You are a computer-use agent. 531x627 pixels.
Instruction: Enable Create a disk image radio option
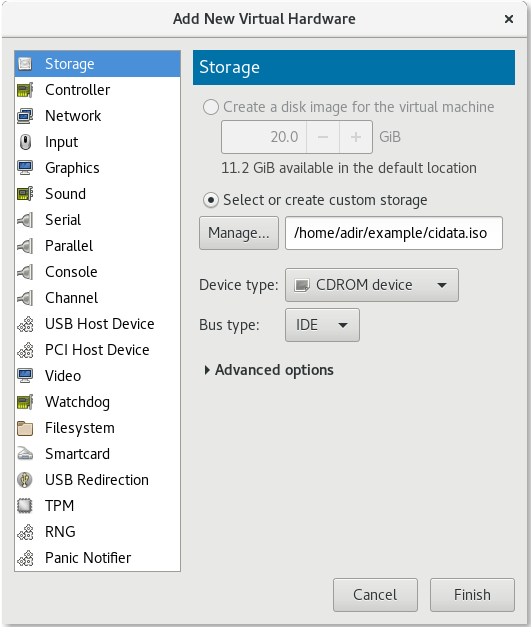(x=211, y=107)
